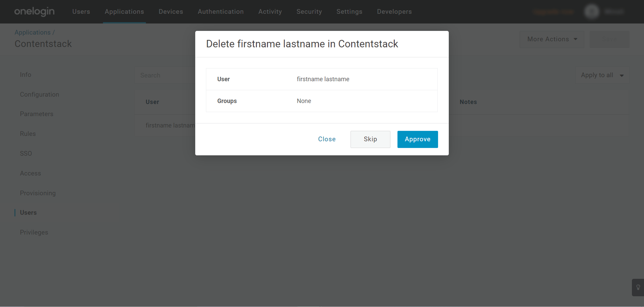Click the Applications breadcrumb link
Image resolution: width=644 pixels, height=307 pixels.
click(x=33, y=32)
